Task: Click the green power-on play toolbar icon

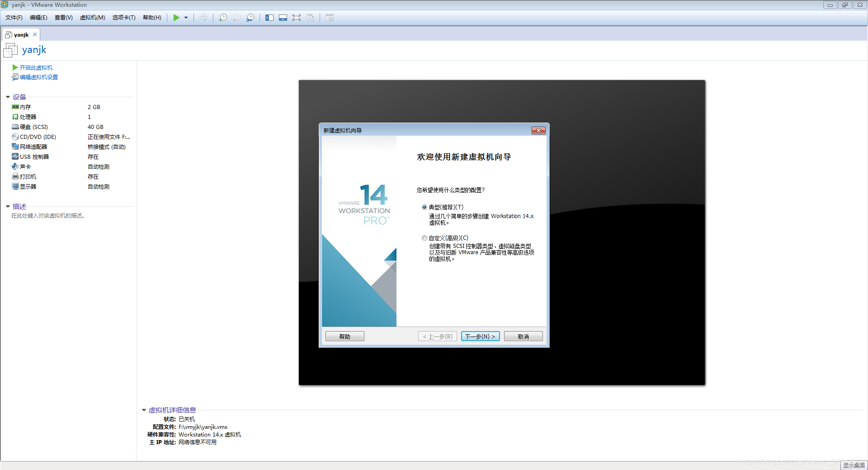Action: click(x=176, y=18)
